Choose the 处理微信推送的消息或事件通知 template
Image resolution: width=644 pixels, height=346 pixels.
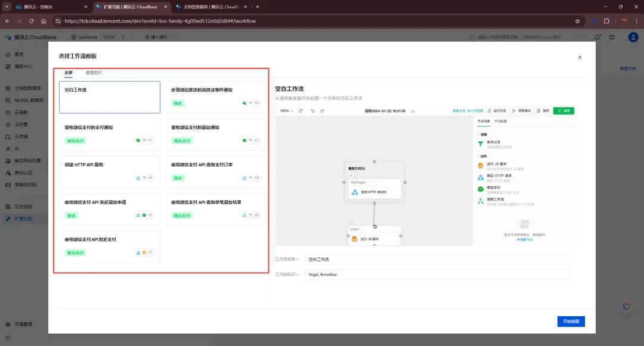click(x=216, y=97)
